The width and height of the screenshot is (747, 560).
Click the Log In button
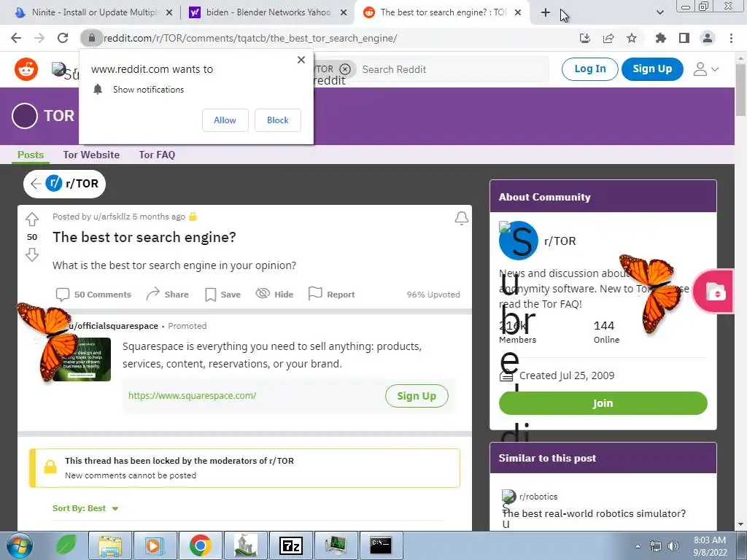(x=589, y=69)
